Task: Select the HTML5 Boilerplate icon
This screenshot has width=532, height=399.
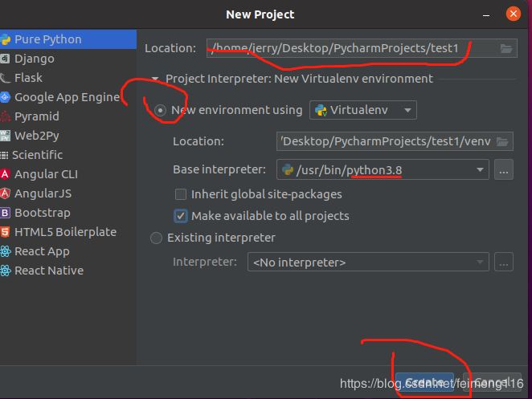Action: coord(6,232)
